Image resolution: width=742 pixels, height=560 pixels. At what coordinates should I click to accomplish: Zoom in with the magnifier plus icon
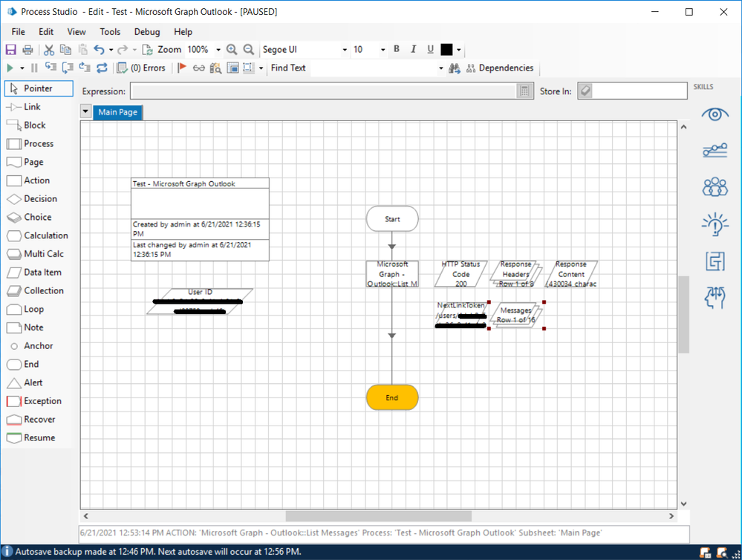232,50
